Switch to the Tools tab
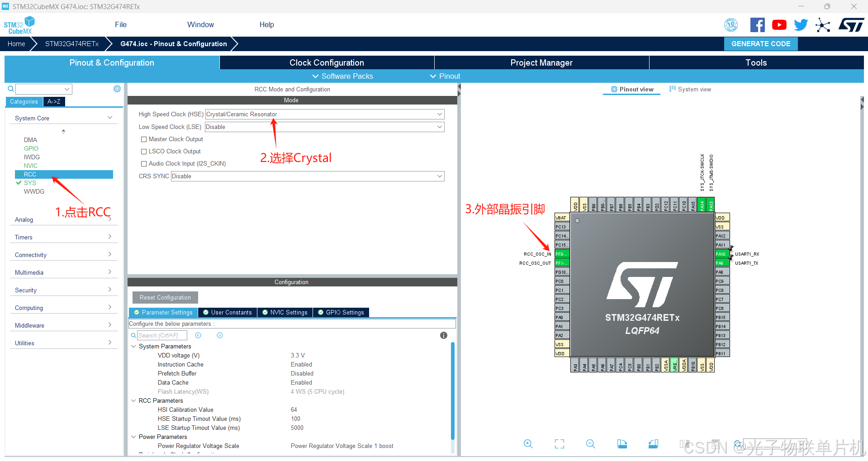The image size is (868, 462). [x=756, y=62]
